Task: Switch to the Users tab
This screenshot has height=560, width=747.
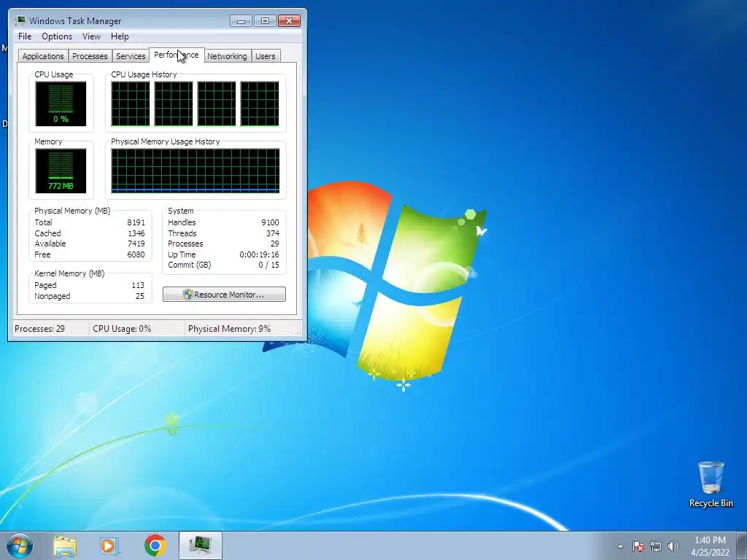Action: pos(266,55)
